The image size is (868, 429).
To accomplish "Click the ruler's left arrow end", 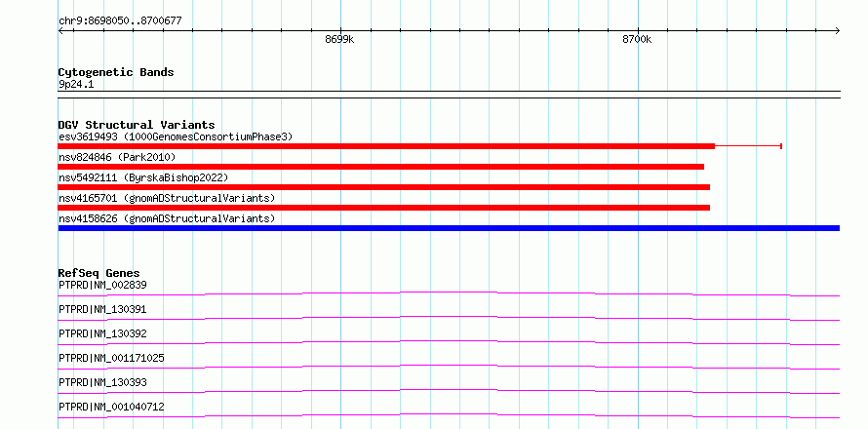I will [x=60, y=31].
